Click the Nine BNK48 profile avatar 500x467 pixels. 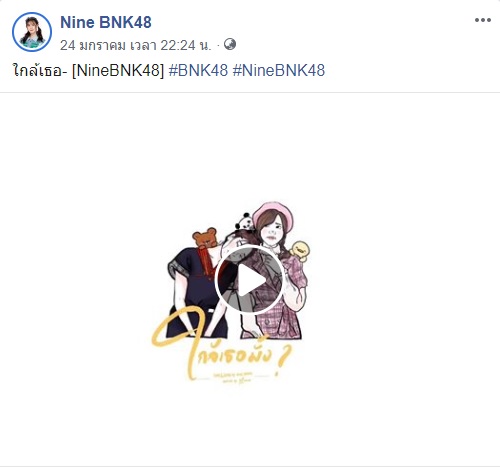click(x=32, y=32)
